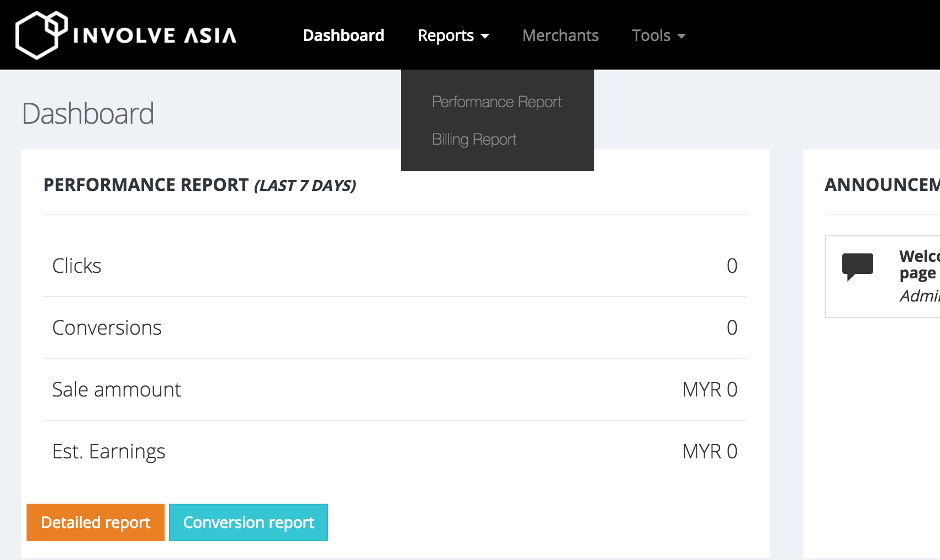Click the Performance Report (Last 7 Days) heading
The width and height of the screenshot is (940, 560).
coord(200,185)
